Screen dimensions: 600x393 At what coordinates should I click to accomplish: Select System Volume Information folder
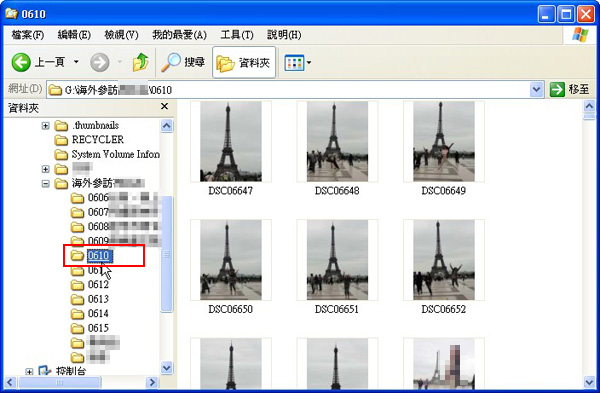107,154
